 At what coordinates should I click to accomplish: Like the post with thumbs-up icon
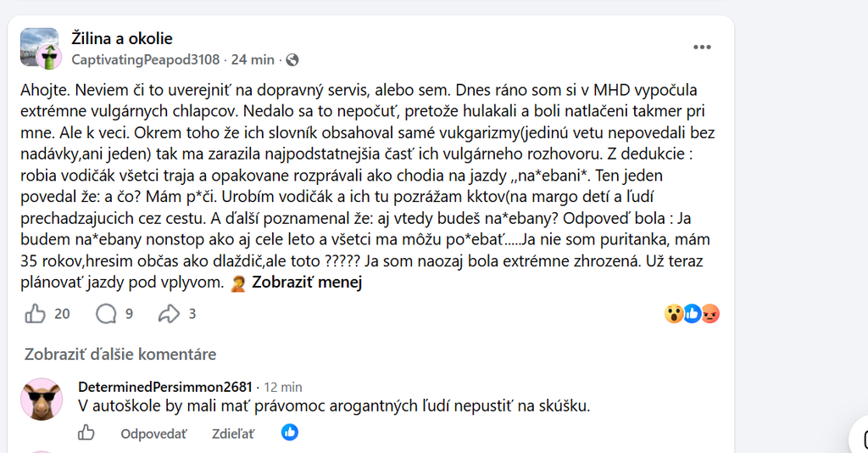click(x=35, y=314)
